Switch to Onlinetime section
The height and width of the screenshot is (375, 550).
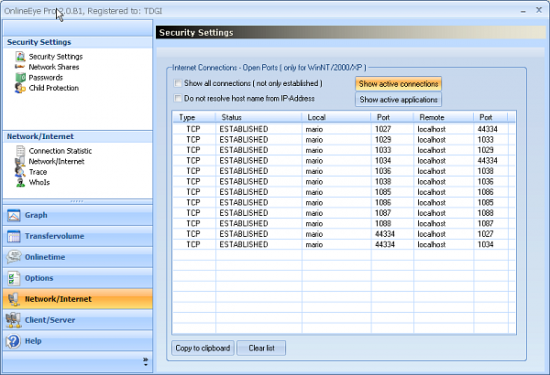pos(78,257)
